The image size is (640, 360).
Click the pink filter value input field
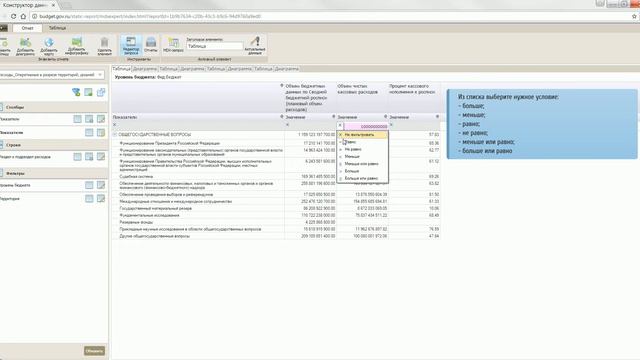pos(365,126)
